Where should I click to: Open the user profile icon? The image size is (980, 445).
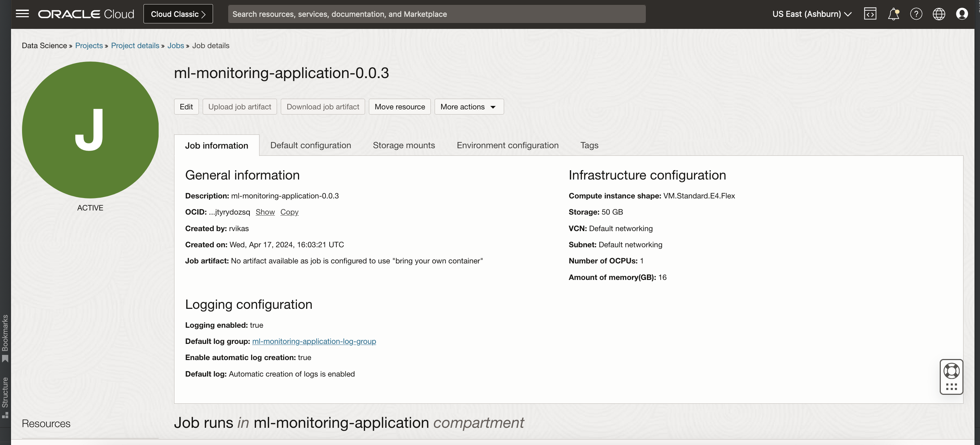[962, 14]
